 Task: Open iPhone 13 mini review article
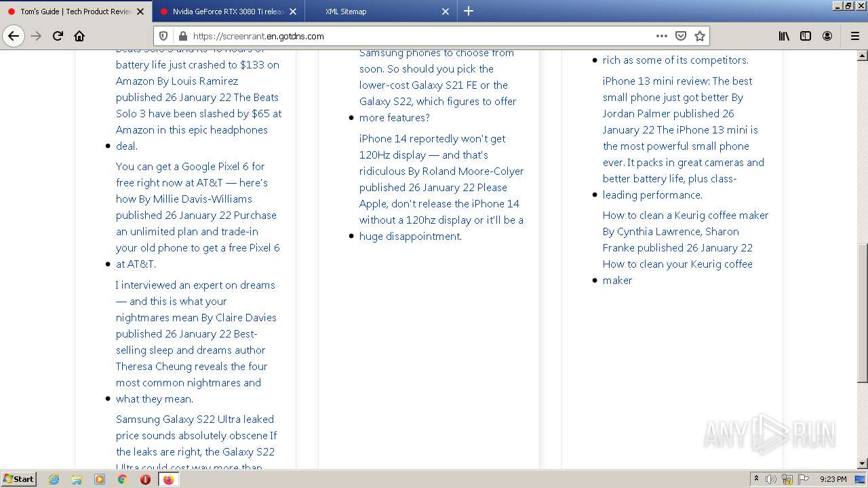(x=684, y=138)
